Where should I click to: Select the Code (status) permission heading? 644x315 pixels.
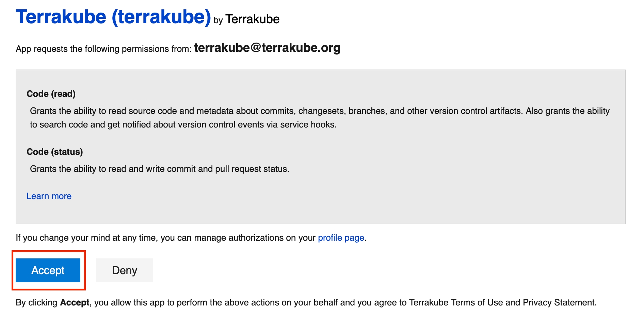pyautogui.click(x=55, y=152)
